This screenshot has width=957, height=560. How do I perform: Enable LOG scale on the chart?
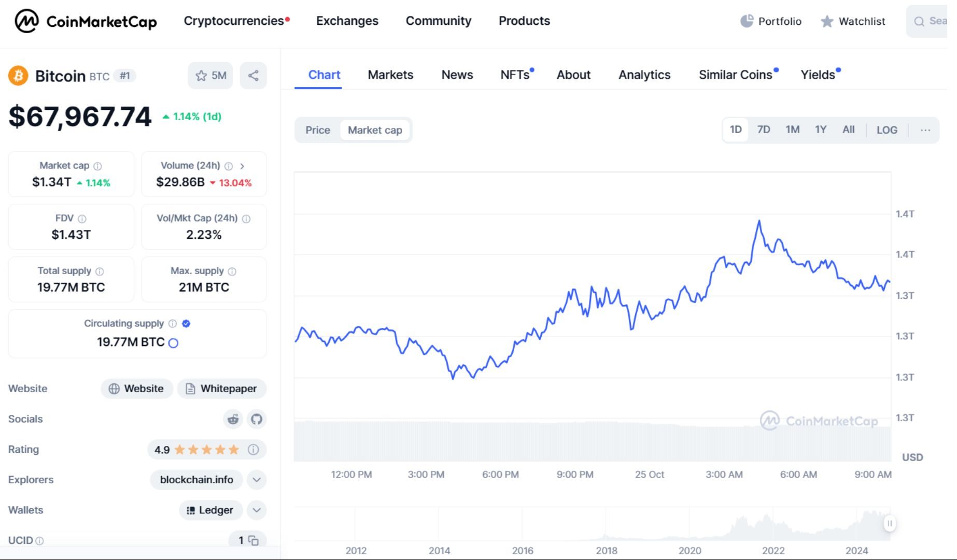(887, 130)
